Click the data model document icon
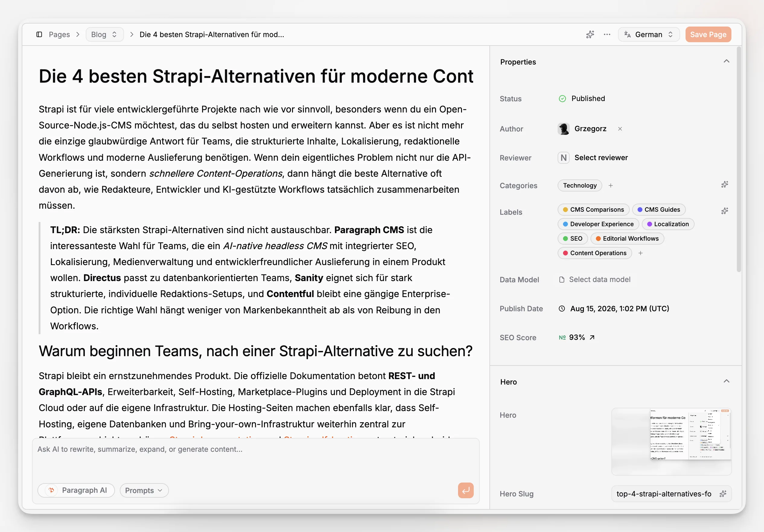 (562, 280)
